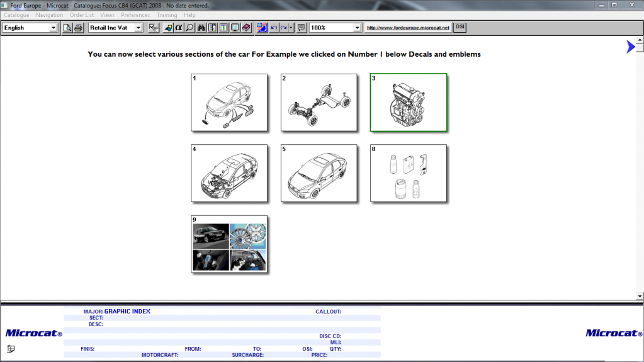Open the English language dropdown

pyautogui.click(x=53, y=28)
